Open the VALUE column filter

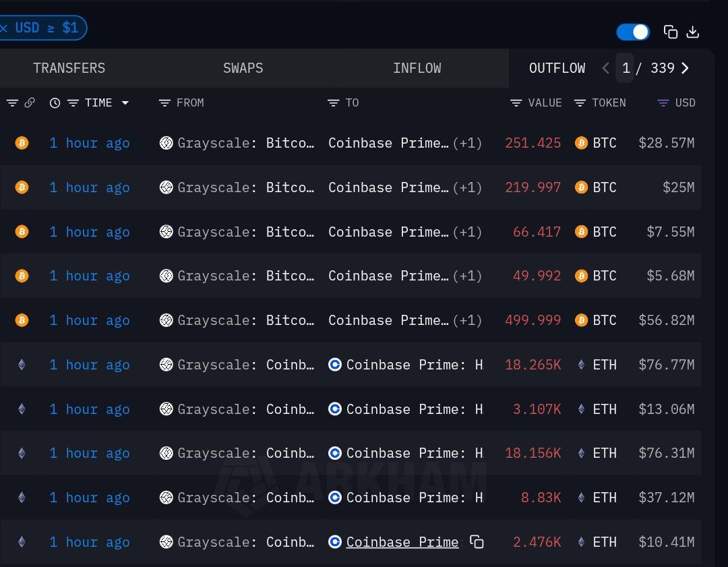click(516, 102)
